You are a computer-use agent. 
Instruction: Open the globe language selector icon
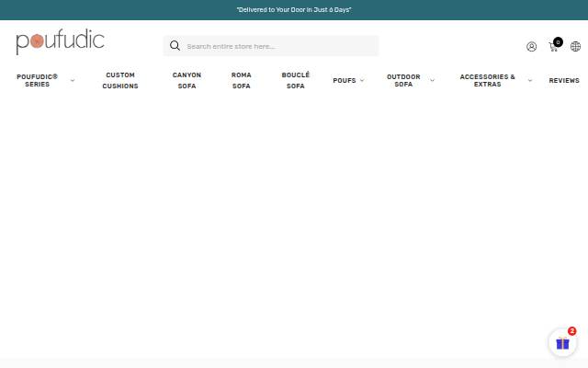point(575,47)
